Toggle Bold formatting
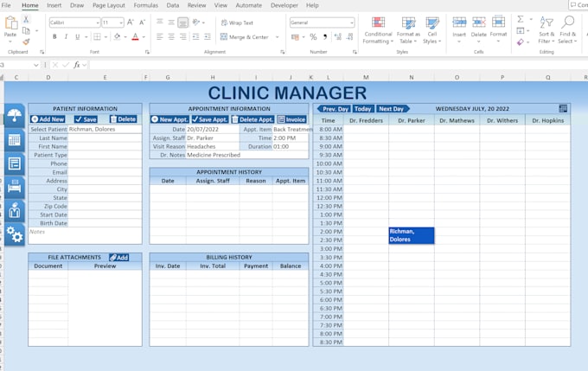The image size is (588, 371). click(54, 37)
